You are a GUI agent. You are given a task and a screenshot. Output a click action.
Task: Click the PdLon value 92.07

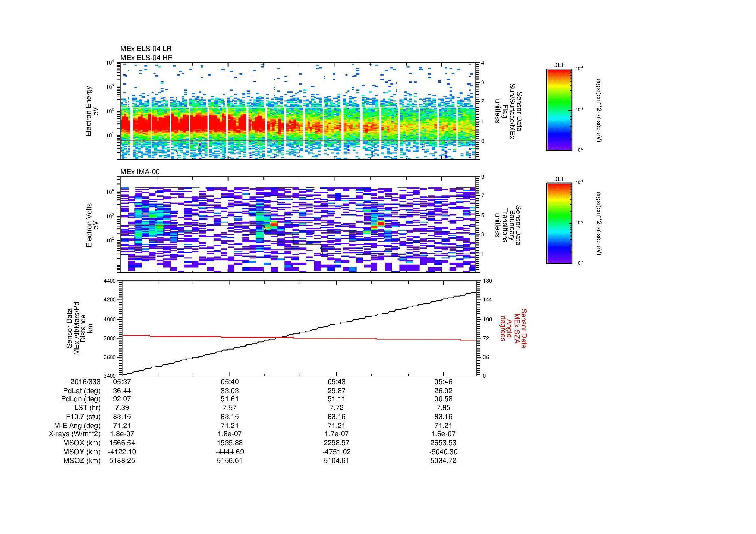coord(122,399)
